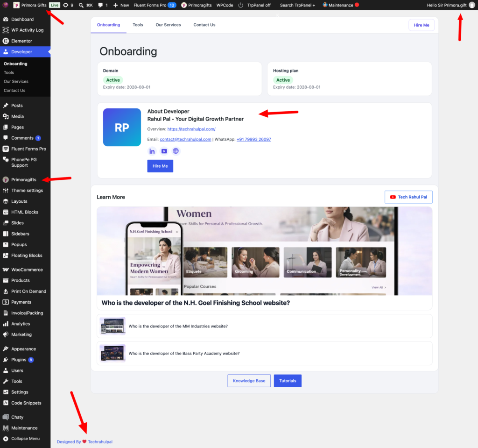Click Maintenance status in admin bar
Image resolution: width=478 pixels, height=448 pixels.
341,5
